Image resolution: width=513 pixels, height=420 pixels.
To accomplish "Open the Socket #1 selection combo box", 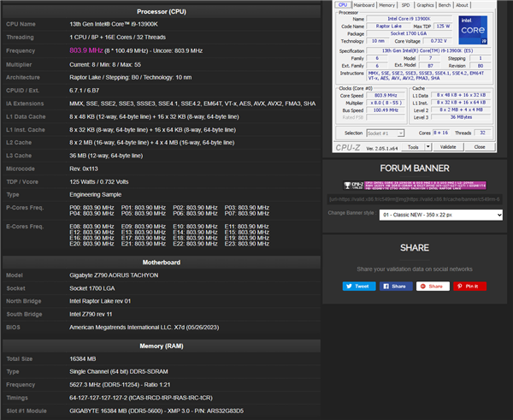I will (x=385, y=133).
